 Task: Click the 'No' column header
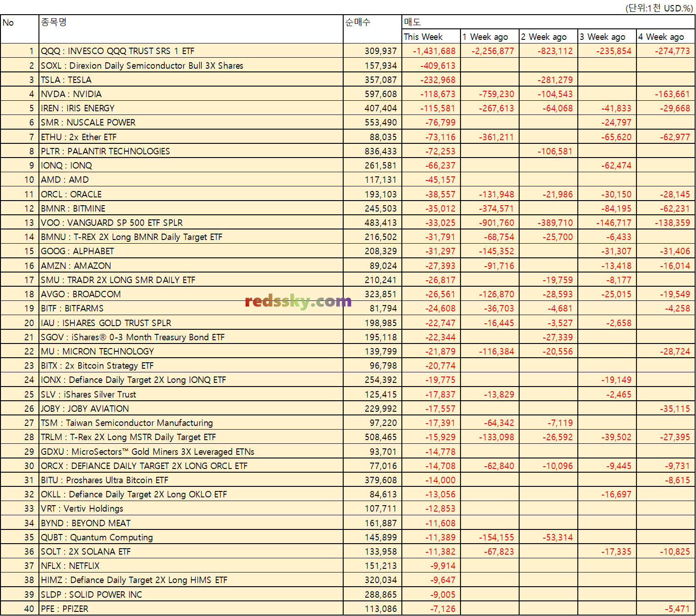tap(20, 29)
